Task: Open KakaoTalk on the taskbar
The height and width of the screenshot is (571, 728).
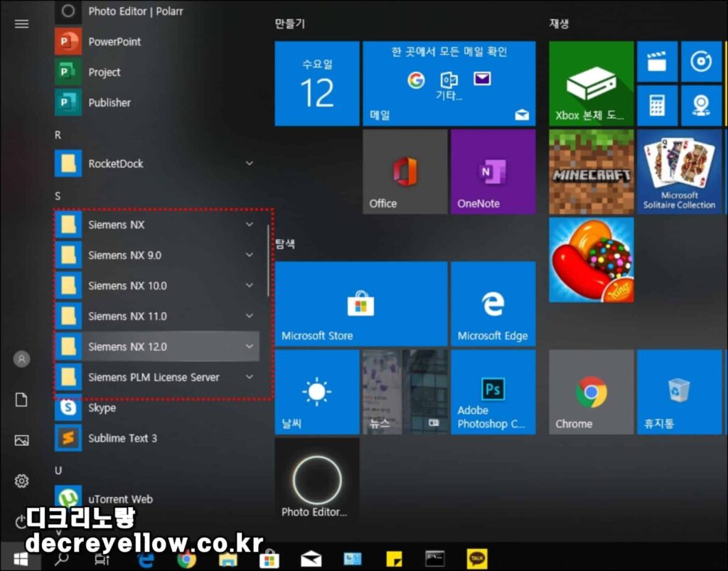Action: click(476, 558)
